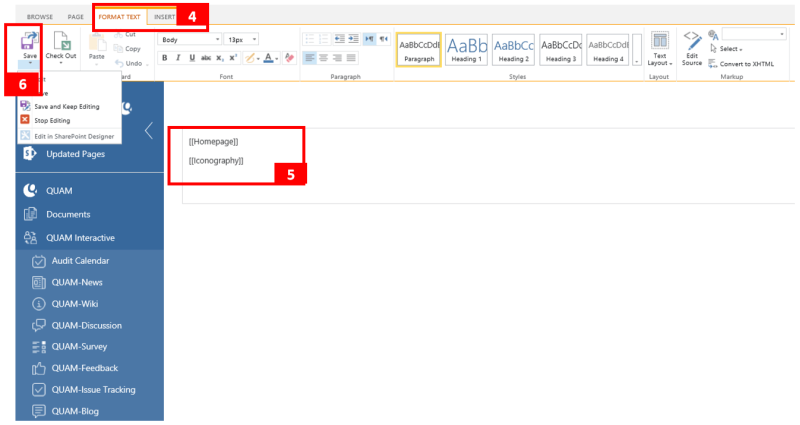Toggle bold formatting
The image size is (800, 425).
pyautogui.click(x=164, y=58)
